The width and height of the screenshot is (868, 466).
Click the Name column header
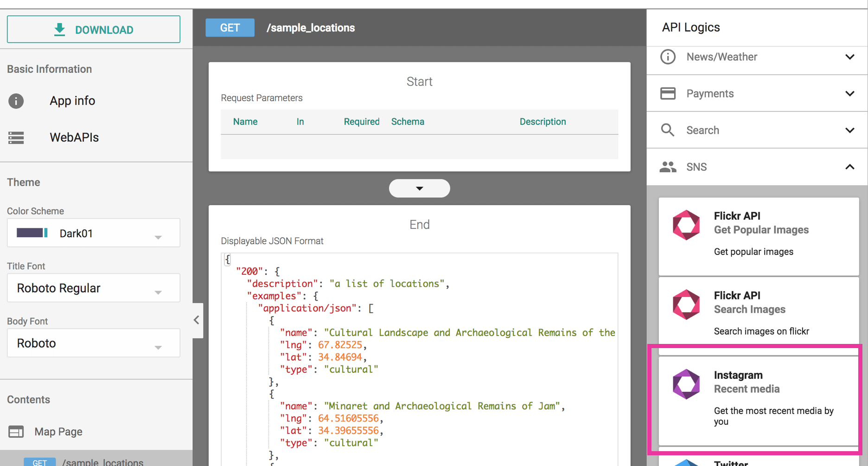tap(245, 122)
